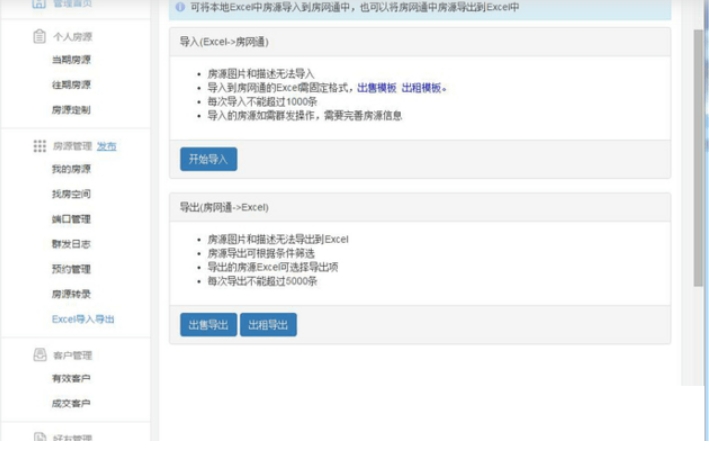
Task: Download the 出租模板 template link
Action: 421,88
